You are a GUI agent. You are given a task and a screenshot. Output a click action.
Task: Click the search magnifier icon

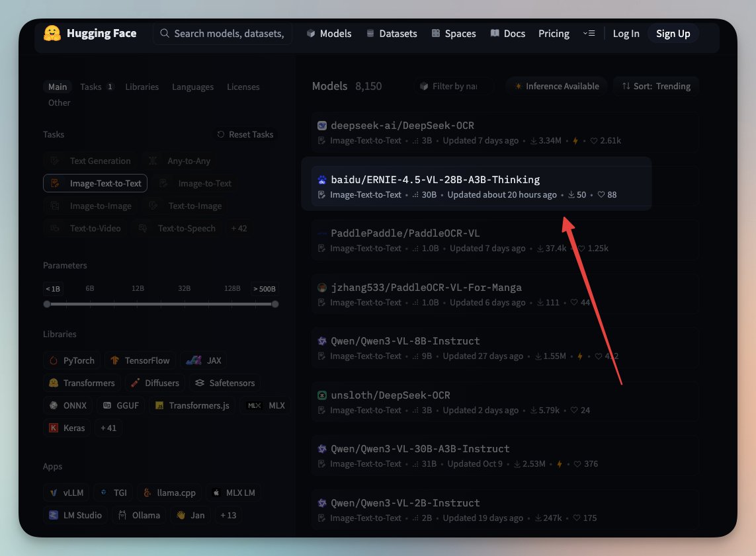tap(165, 33)
